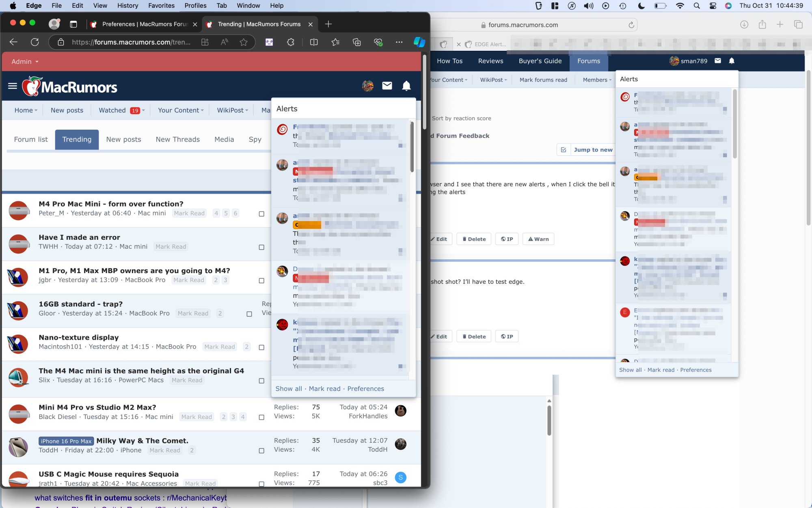Expand the Admin dropdown
The image size is (812, 508).
click(25, 61)
